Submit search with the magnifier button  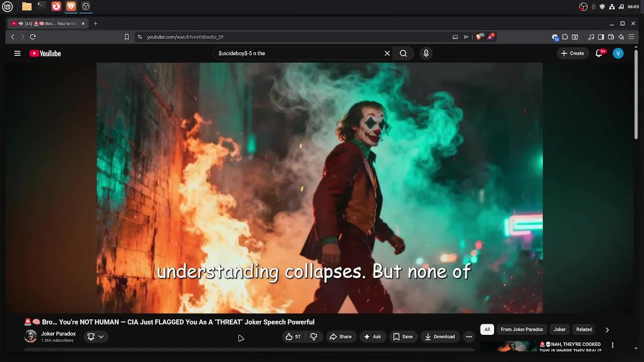pos(404,53)
